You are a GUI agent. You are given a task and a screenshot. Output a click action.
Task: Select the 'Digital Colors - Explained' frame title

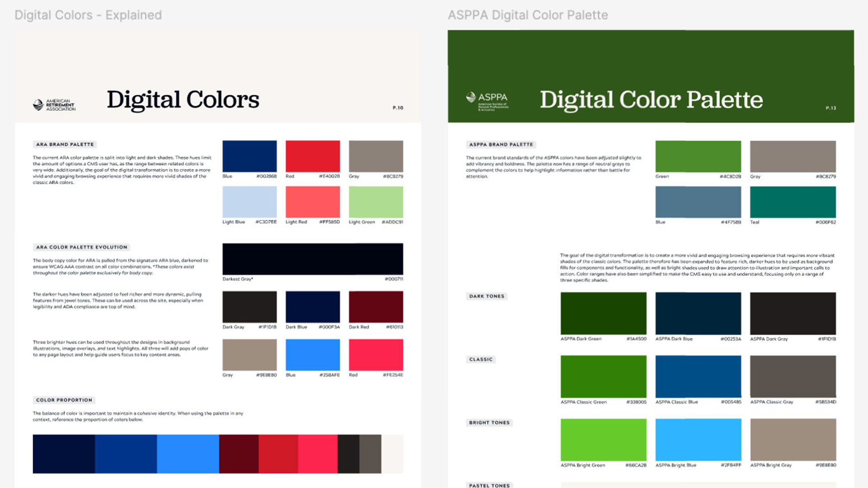tap(88, 15)
